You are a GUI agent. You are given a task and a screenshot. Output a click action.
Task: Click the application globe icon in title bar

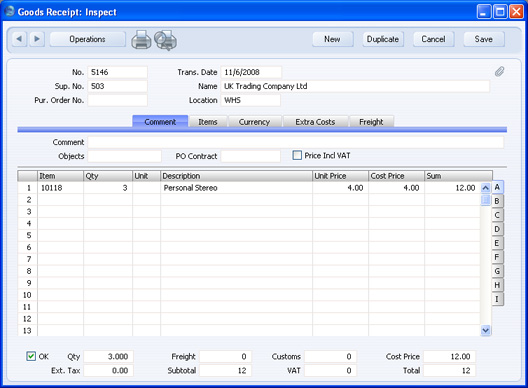(9, 11)
